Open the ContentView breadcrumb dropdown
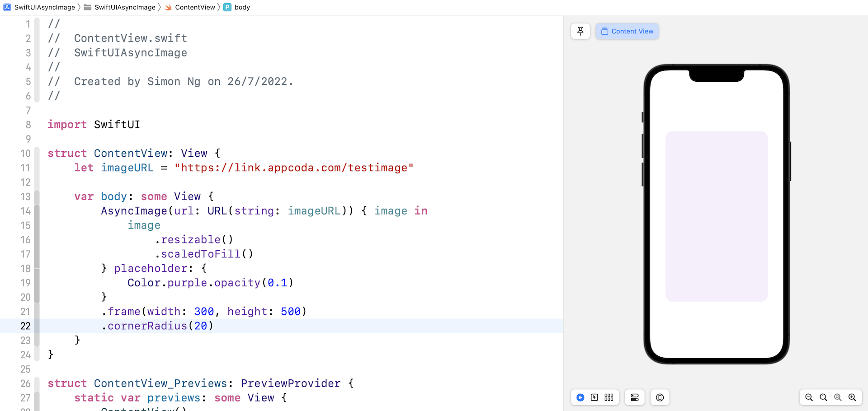This screenshot has width=868, height=411. pyautogui.click(x=195, y=7)
